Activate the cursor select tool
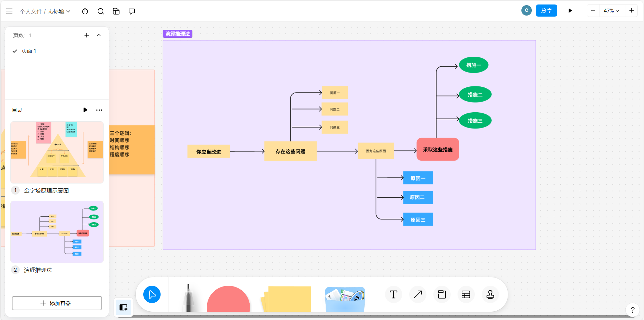The image size is (644, 320). pyautogui.click(x=152, y=294)
